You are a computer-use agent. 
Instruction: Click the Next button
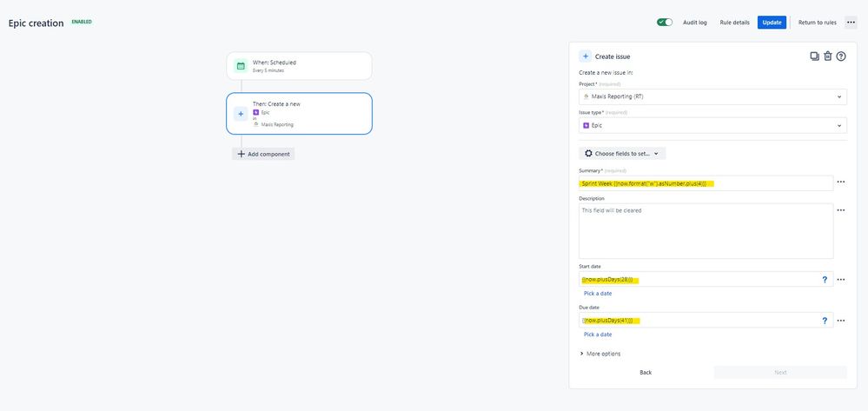coord(780,372)
